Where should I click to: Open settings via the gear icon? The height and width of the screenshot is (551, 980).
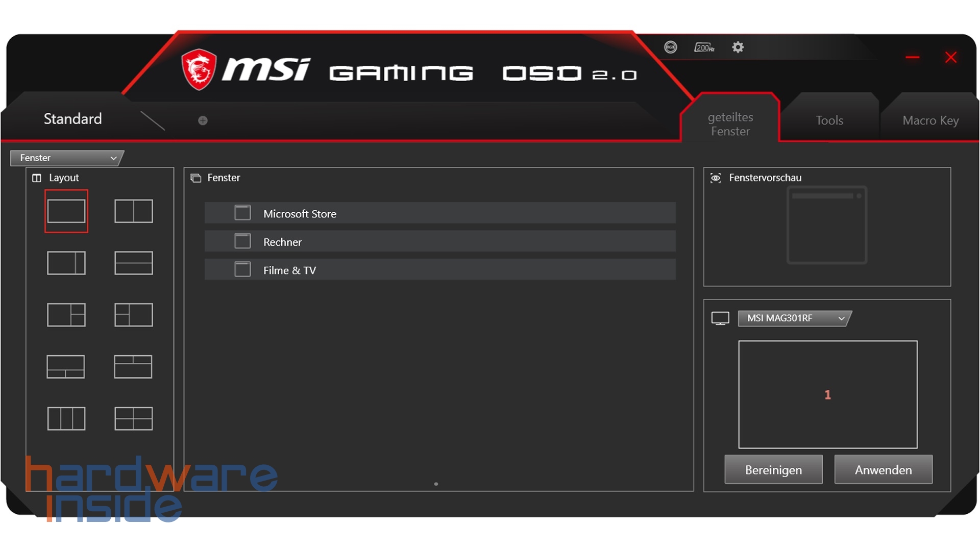pyautogui.click(x=738, y=47)
